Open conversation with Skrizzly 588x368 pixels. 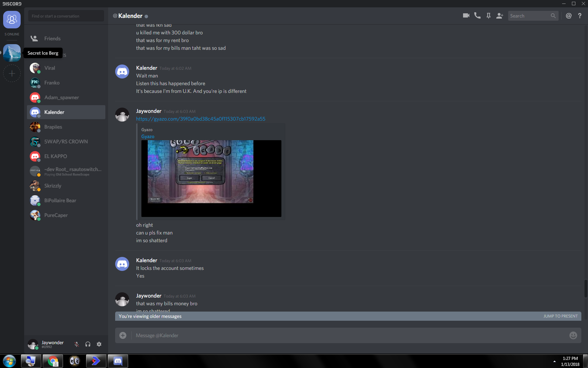click(x=66, y=186)
